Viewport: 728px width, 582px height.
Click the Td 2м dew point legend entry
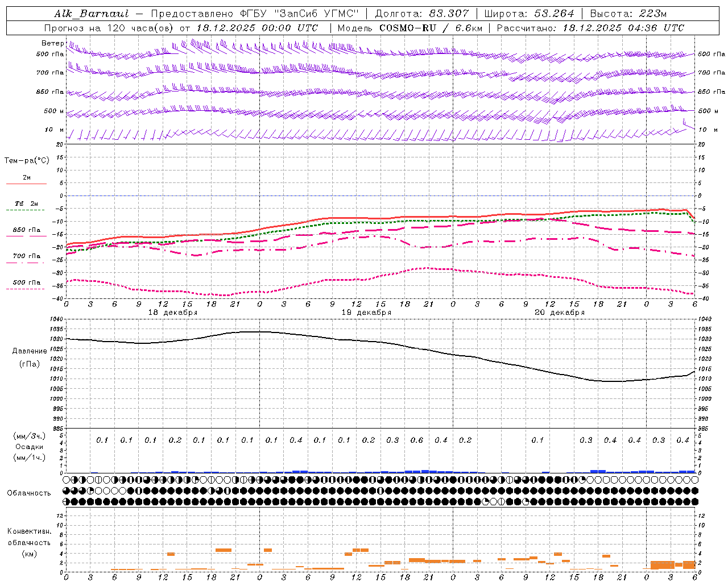point(27,203)
